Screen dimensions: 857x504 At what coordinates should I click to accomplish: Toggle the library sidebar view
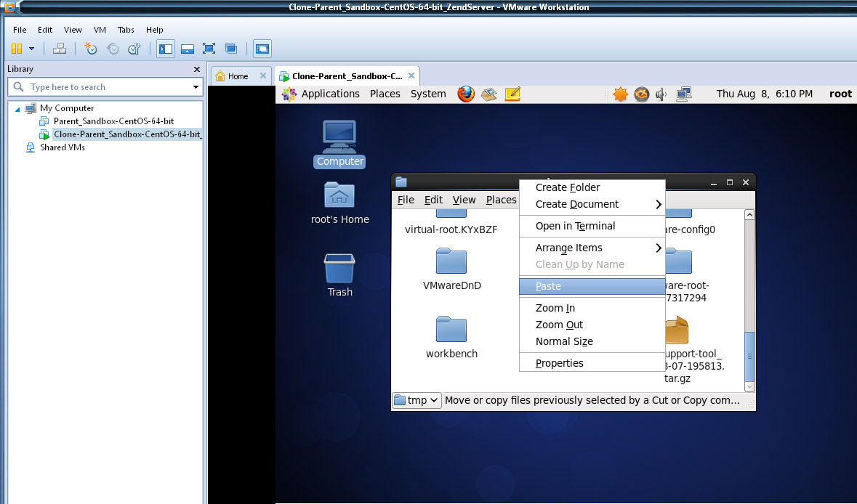[166, 49]
